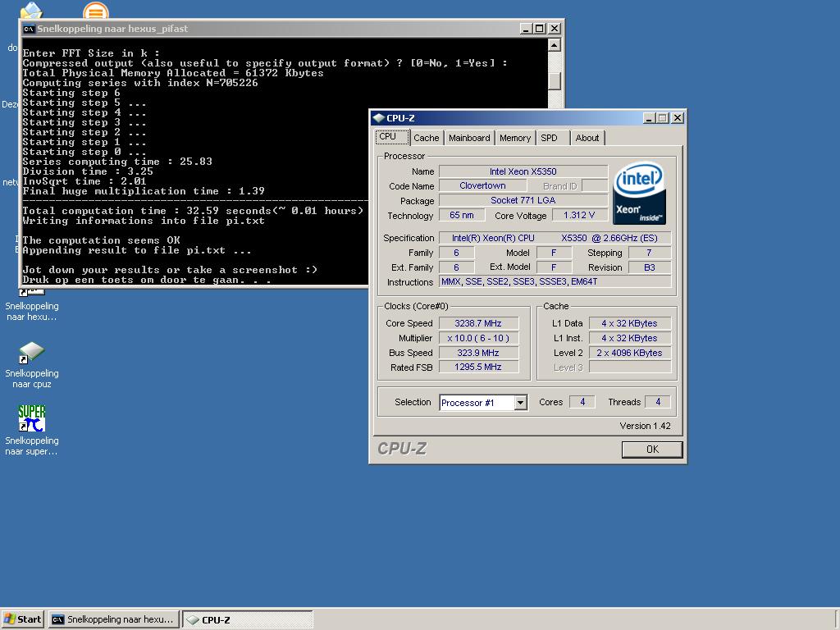The height and width of the screenshot is (630, 840).
Task: Click the Instructions field MMX, SSE list
Action: click(x=555, y=282)
